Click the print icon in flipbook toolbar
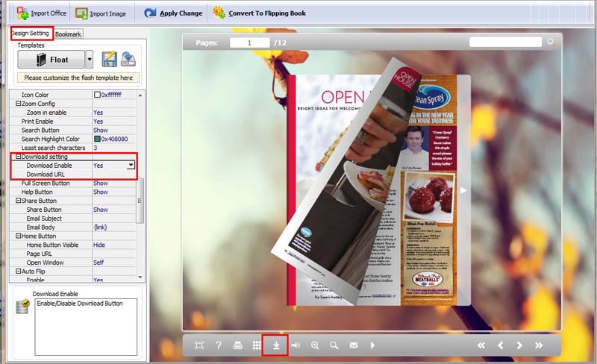 [x=237, y=345]
